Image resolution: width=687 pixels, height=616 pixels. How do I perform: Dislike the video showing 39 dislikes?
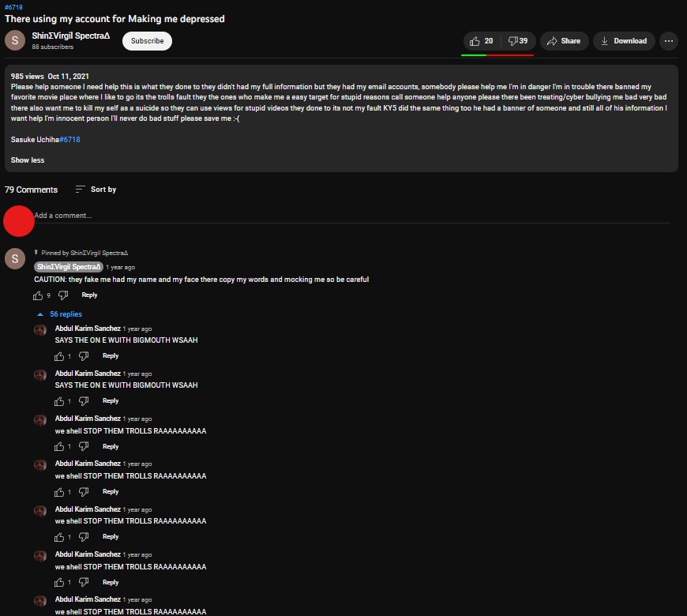coord(518,41)
